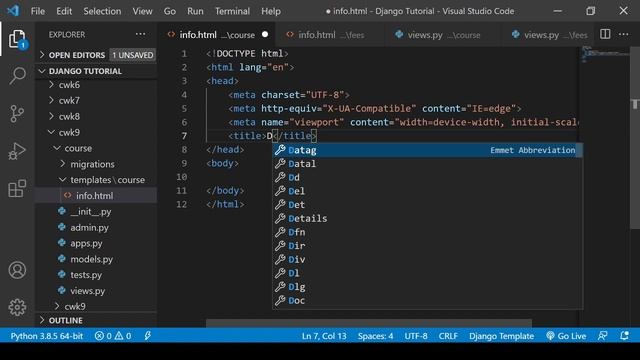Open the Edit menu
The height and width of the screenshot is (360, 640).
pyautogui.click(x=64, y=11)
